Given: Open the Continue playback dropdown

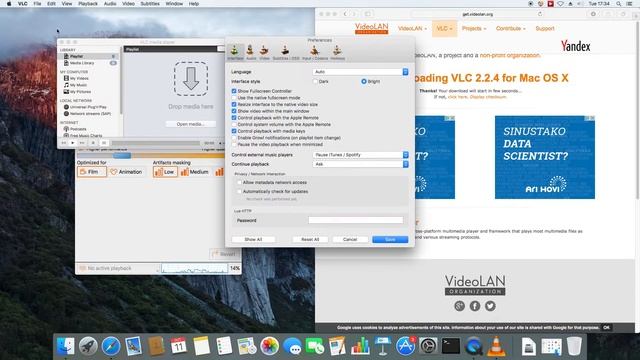Looking at the screenshot, I should pos(360,164).
